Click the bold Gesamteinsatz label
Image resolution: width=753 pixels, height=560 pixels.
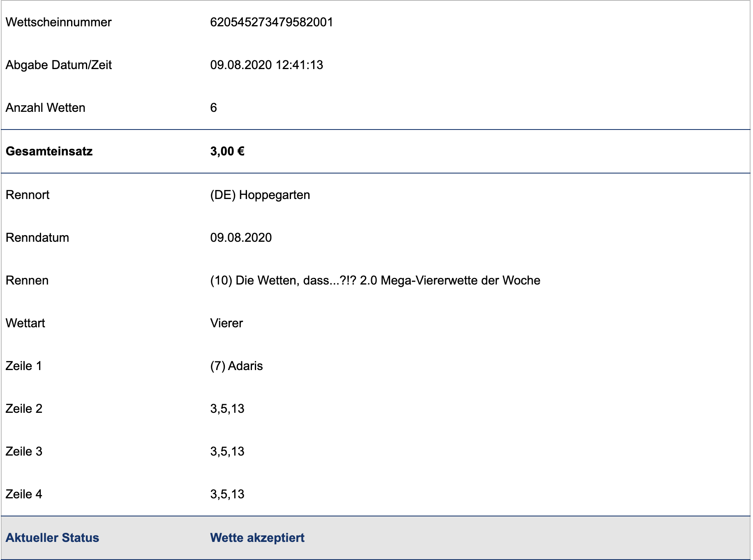pyautogui.click(x=49, y=151)
